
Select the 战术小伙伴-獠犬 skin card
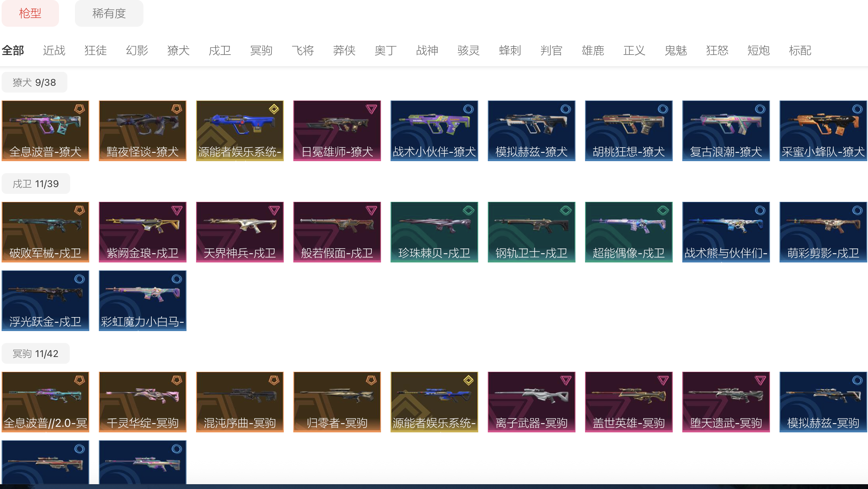tap(434, 131)
